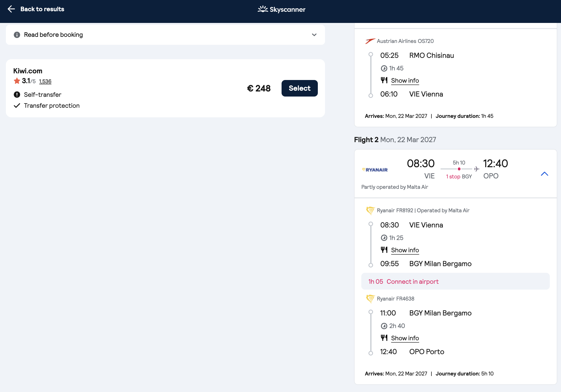Click the 05:25 RMO Chisinau departure row
This screenshot has width=561, height=392.
coord(417,55)
